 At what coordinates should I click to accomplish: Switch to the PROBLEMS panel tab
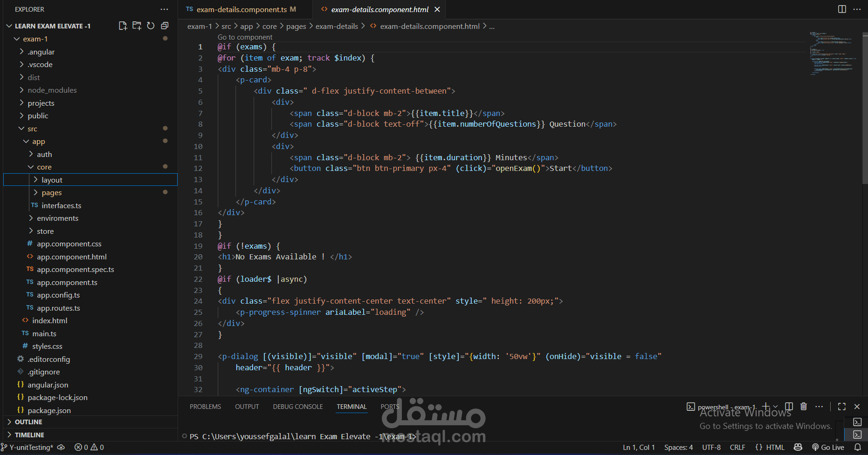click(x=205, y=407)
